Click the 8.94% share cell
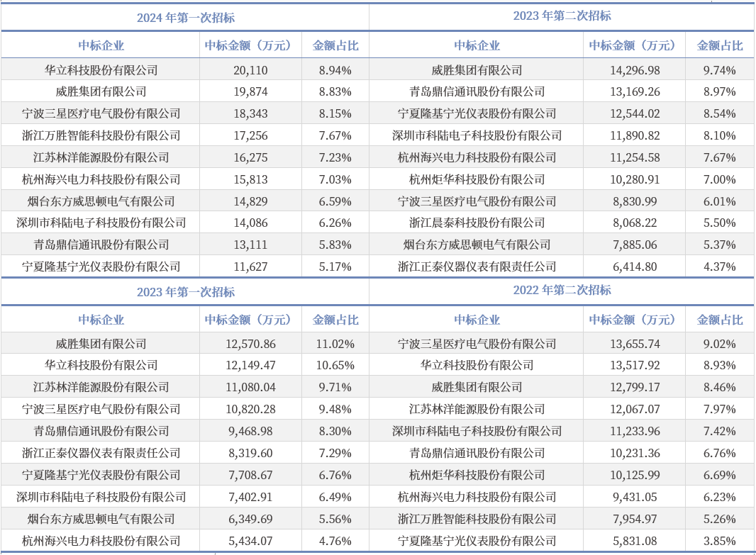 click(x=335, y=70)
